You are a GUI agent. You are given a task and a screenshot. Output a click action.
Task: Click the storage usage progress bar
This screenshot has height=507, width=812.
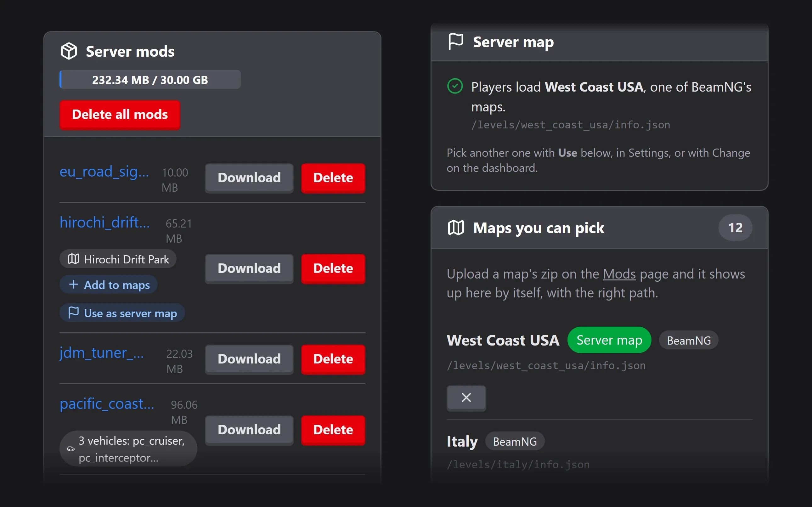tap(150, 80)
